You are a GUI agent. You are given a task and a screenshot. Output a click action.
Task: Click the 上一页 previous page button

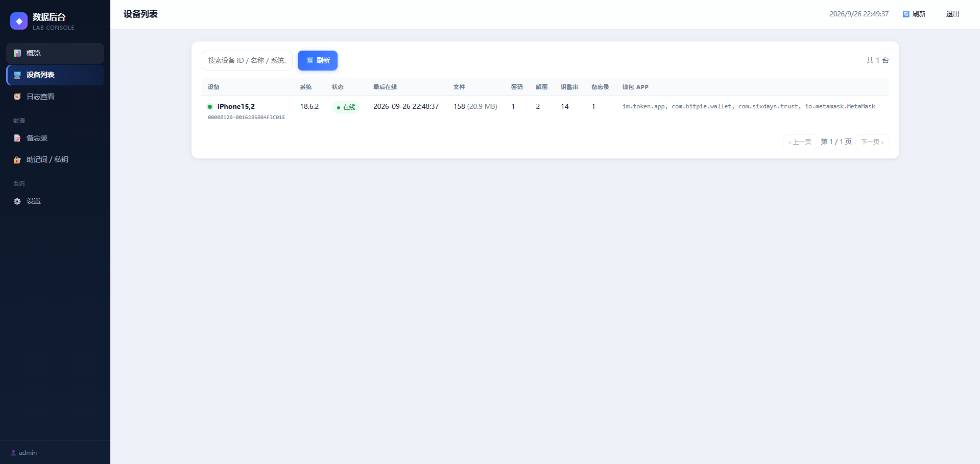(800, 142)
